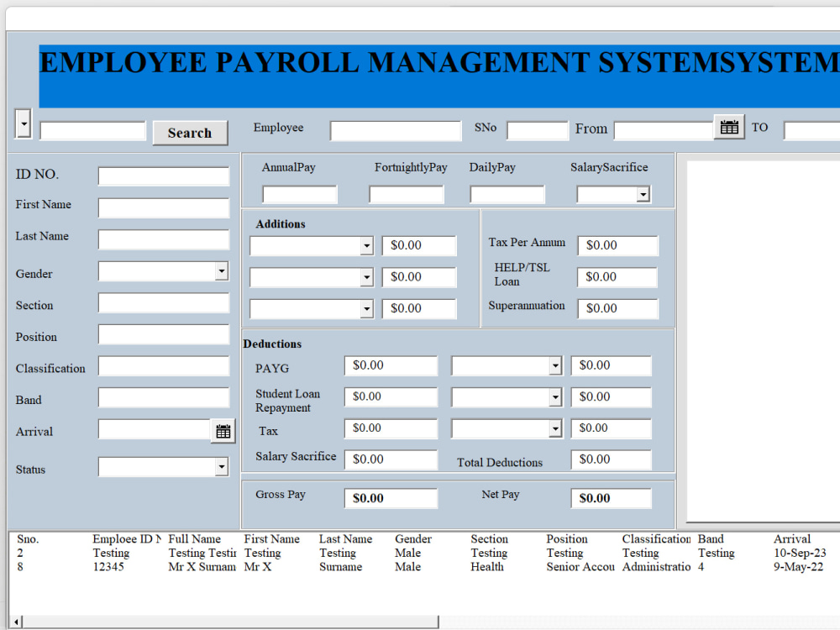840x630 pixels.
Task: Click the horizontal scrollbar thumb of the list
Action: pyautogui.click(x=230, y=622)
